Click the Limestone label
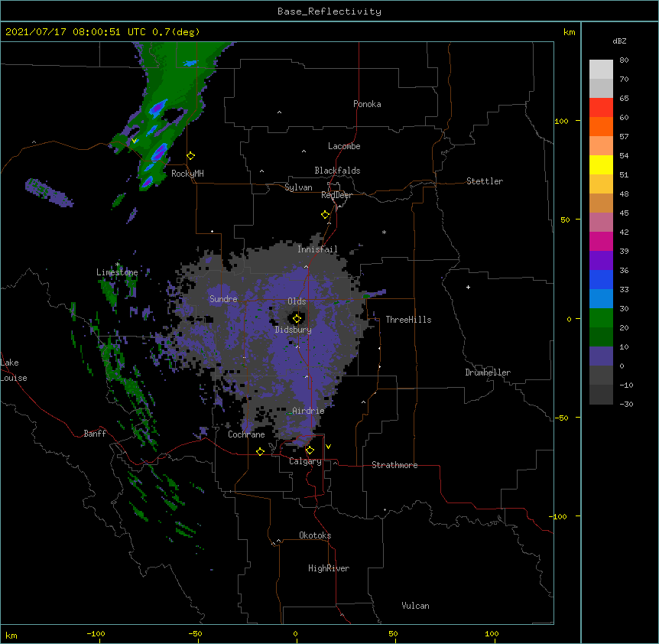This screenshot has width=659, height=644. 117,272
